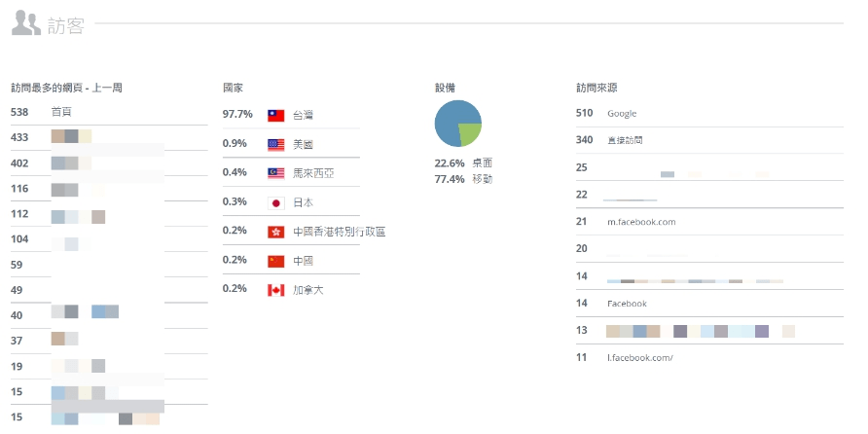Image resolution: width=868 pixels, height=434 pixels.
Task: Click the Hong Kong flag icon
Action: [275, 232]
